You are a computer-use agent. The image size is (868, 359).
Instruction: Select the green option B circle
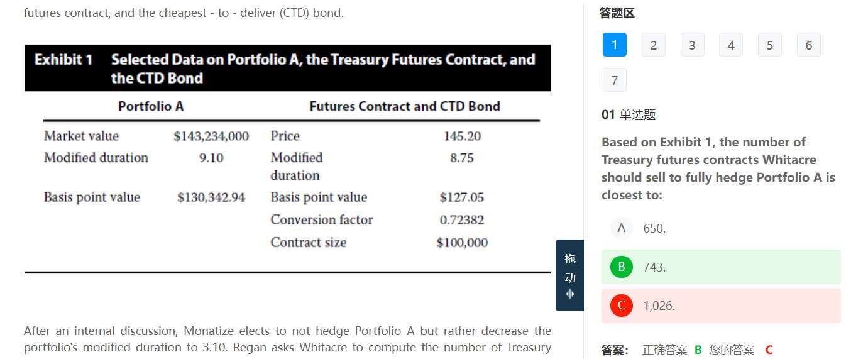(621, 267)
